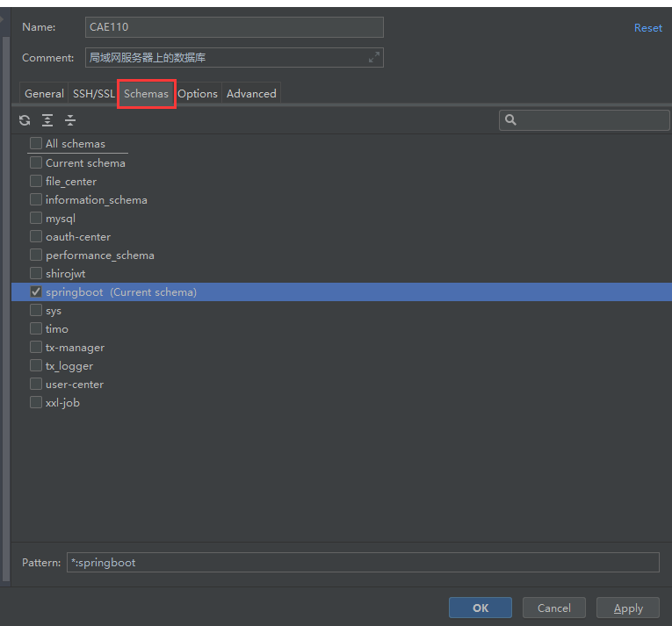Toggle the All schemas checkbox

pyautogui.click(x=36, y=143)
